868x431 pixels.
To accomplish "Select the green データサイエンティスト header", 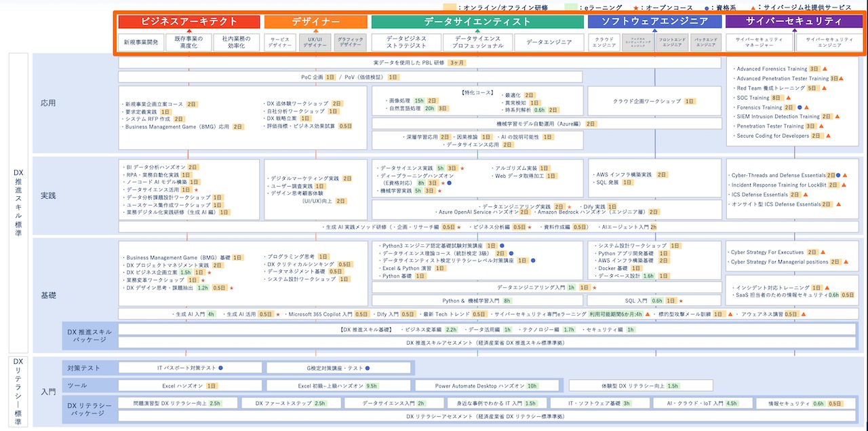I will (477, 22).
